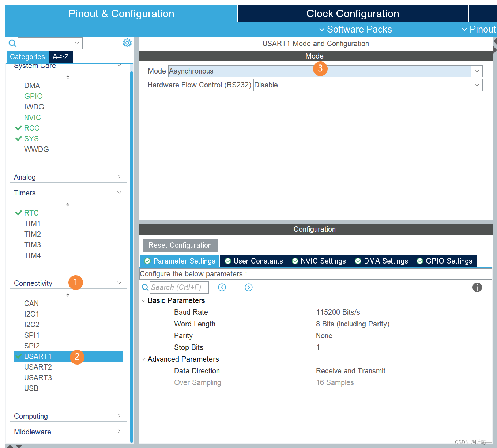The height and width of the screenshot is (448, 497).
Task: Select I2C2 peripheral
Action: tap(32, 325)
